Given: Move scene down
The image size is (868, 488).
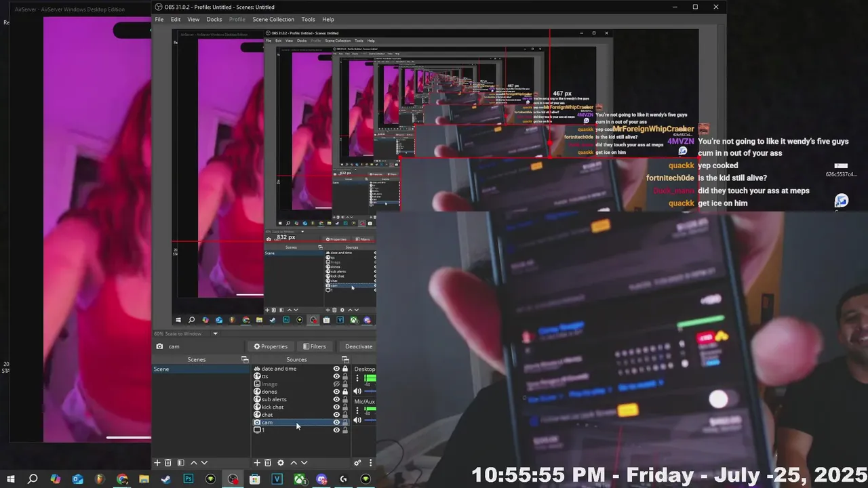Looking at the screenshot, I should click(x=204, y=463).
